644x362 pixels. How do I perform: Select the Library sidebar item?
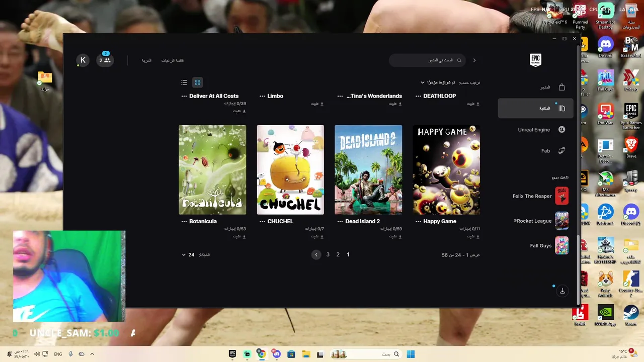coord(535,108)
